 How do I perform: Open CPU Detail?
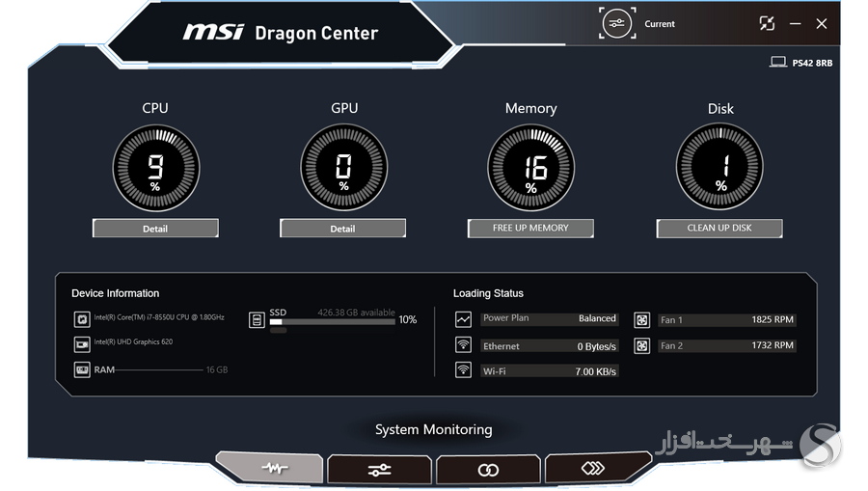pos(155,228)
